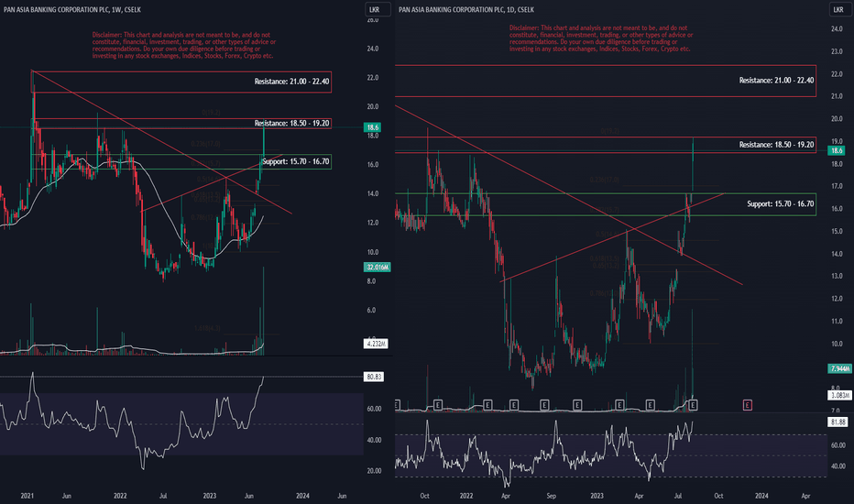Click the 18.6 last price tag on weekly chart
Viewport: 854px width, 504px height.
tap(373, 127)
